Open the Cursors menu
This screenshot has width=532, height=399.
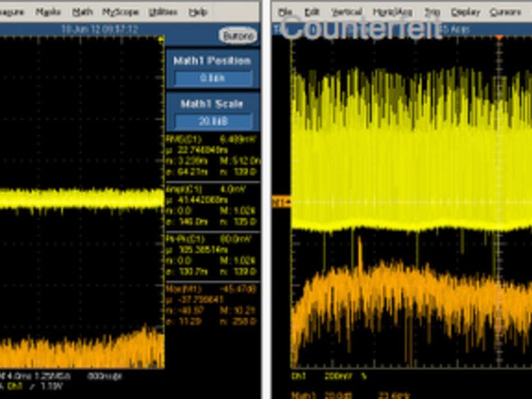pyautogui.click(x=505, y=12)
